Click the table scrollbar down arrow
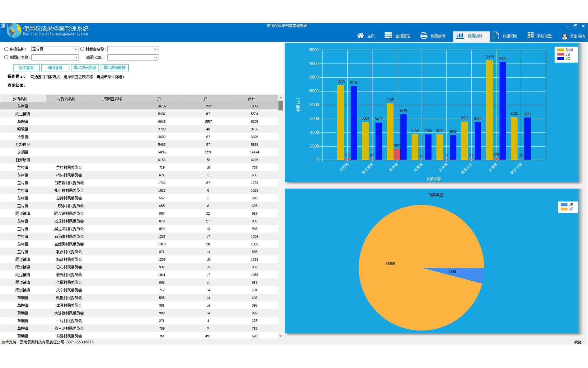Screen dimensions: 588x368 [x=280, y=336]
